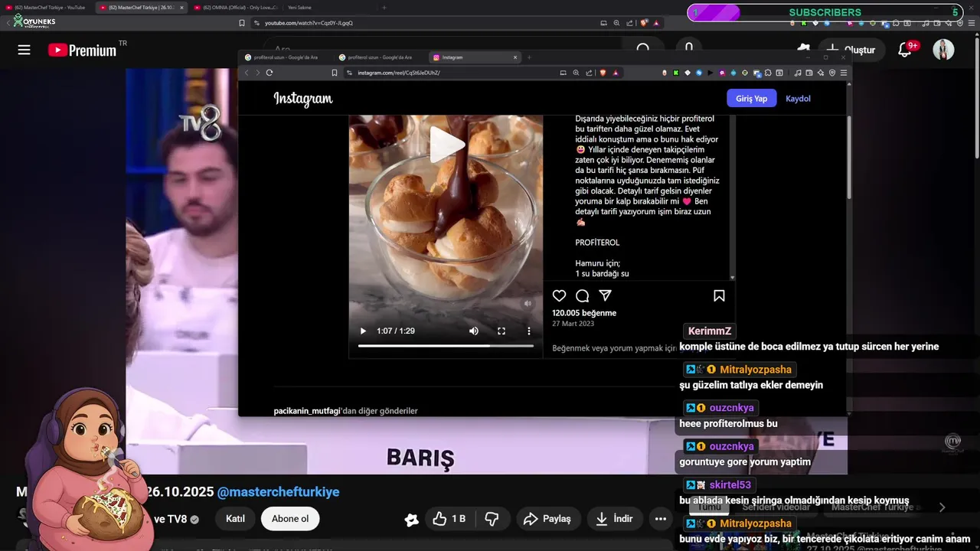Viewport: 980px width, 551px height.
Task: Click the Abone ol subscribe button
Action: pyautogui.click(x=290, y=519)
